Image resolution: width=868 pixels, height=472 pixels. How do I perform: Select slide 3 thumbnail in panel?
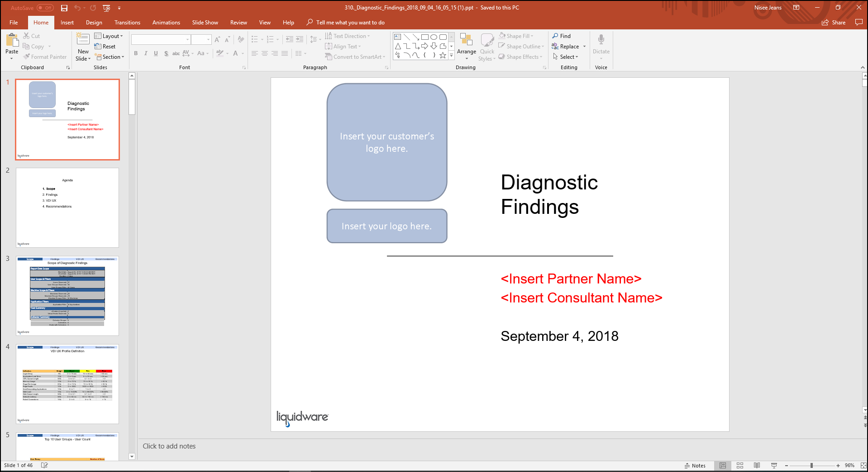click(x=67, y=296)
